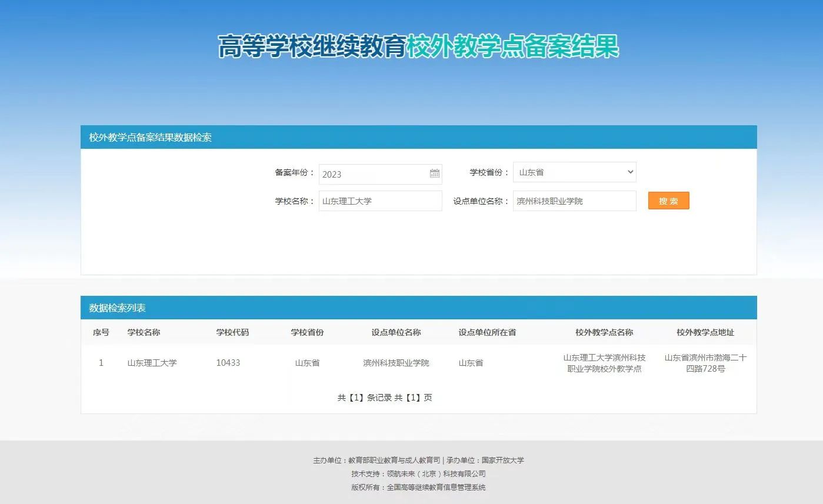Click the 校外教学点地址 column header
This screenshot has height=504, width=823.
pyautogui.click(x=705, y=332)
